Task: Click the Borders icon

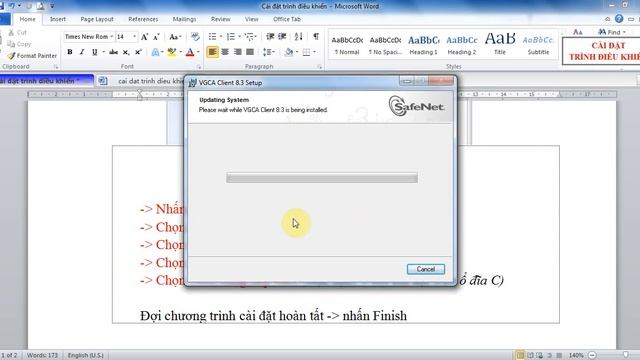Action: (306, 52)
